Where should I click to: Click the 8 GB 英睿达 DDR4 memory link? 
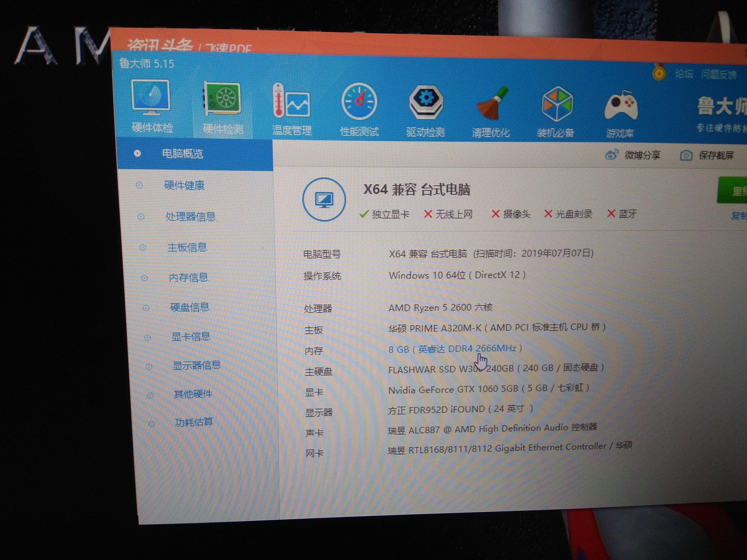[455, 349]
